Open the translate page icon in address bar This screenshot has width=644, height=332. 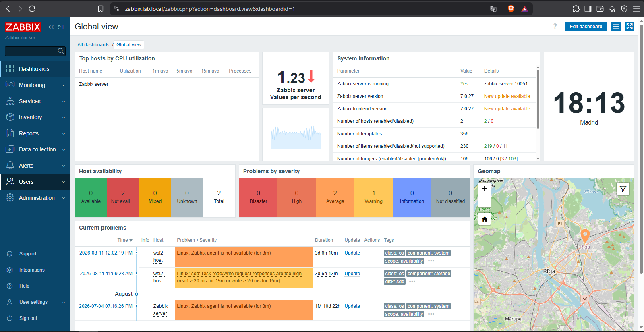pyautogui.click(x=493, y=9)
